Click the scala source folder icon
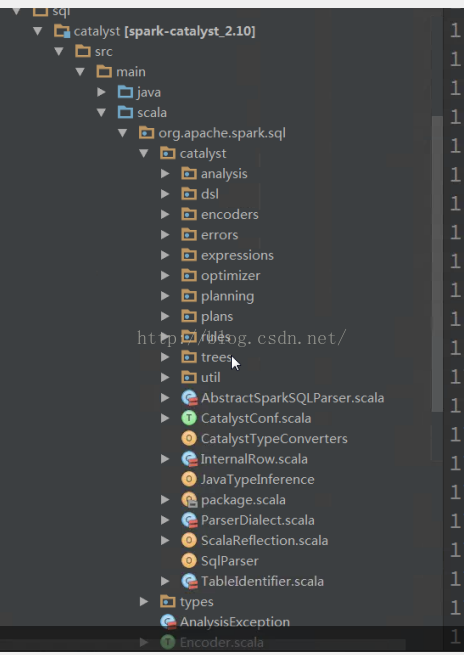This screenshot has height=655, width=464. 125,112
